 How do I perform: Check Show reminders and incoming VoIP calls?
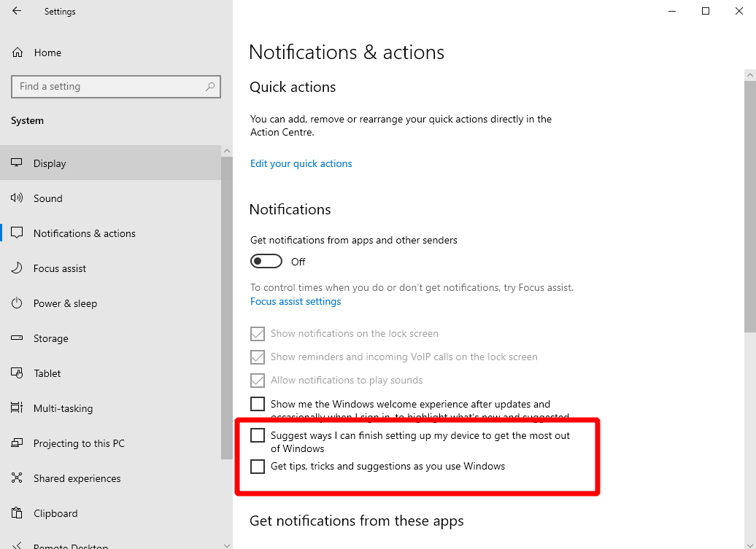coord(258,357)
